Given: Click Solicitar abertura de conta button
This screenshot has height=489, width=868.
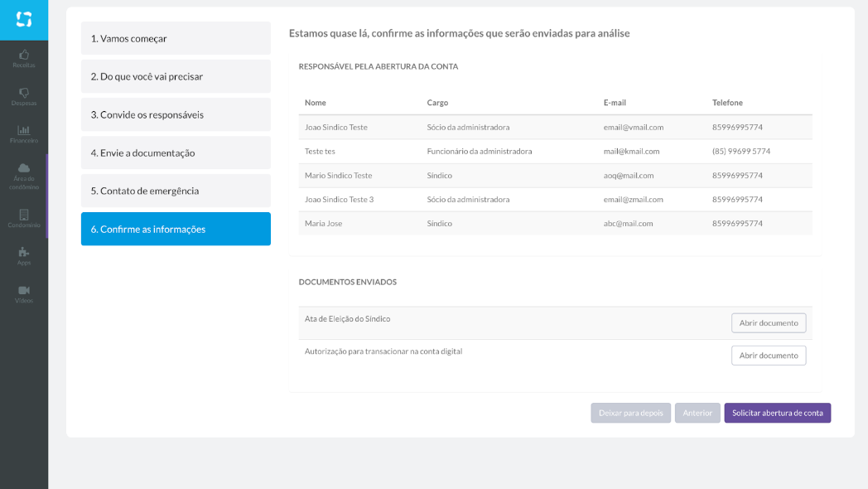Looking at the screenshot, I should point(777,413).
